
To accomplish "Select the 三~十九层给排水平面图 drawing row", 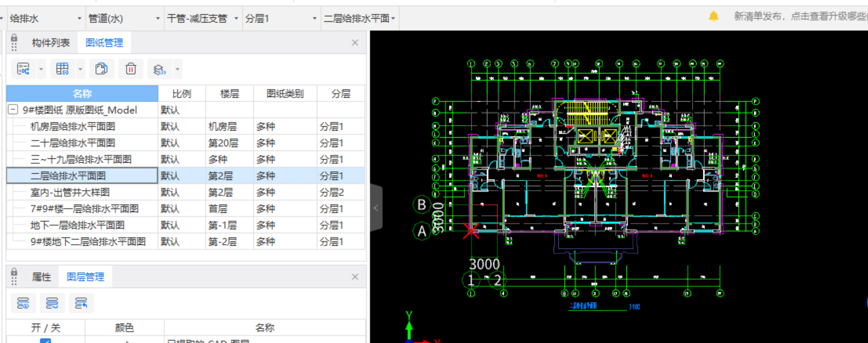I will (186, 159).
